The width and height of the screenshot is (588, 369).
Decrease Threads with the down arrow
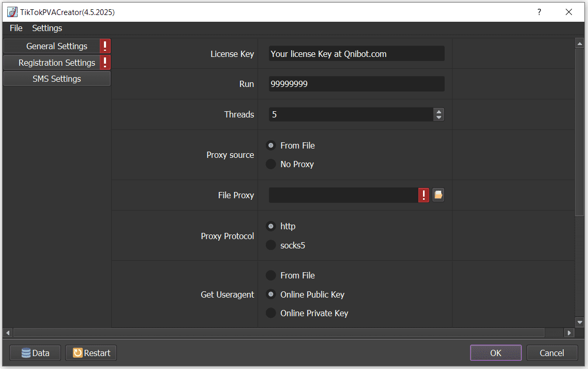(x=439, y=117)
